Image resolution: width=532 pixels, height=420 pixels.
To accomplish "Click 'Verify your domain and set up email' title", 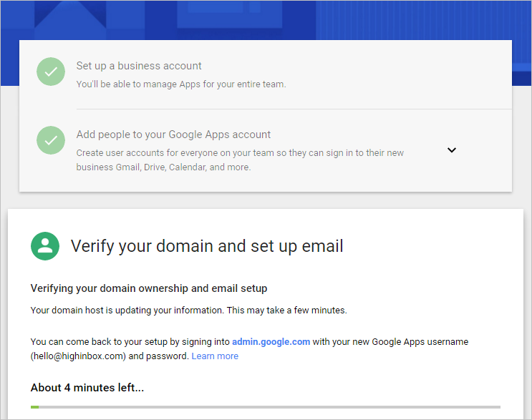I will 207,246.
